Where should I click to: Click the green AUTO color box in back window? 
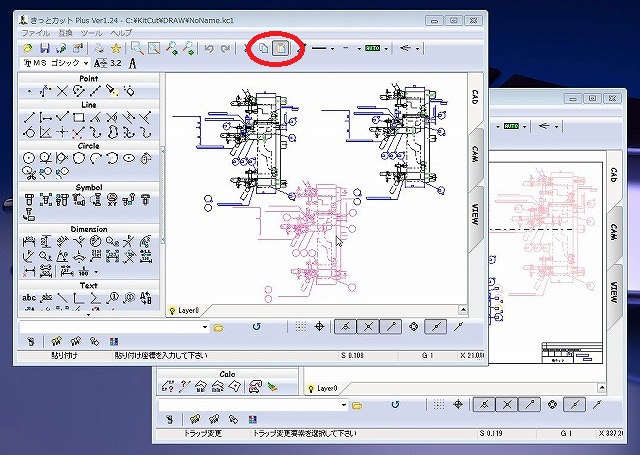click(511, 126)
